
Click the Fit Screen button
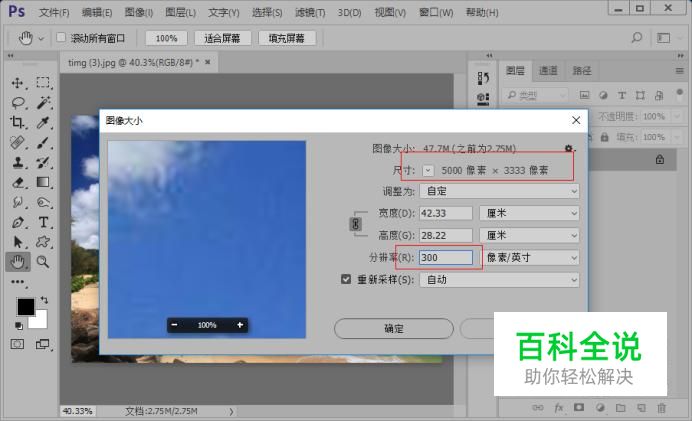(222, 38)
